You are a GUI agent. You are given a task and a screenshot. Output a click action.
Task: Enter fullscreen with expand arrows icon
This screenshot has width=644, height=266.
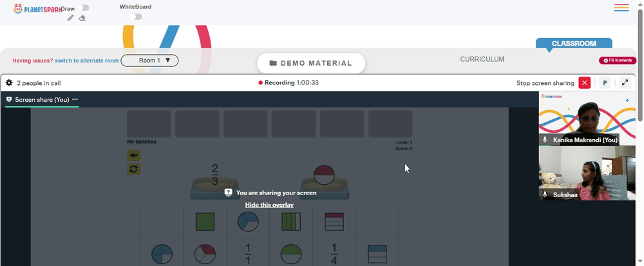click(625, 82)
